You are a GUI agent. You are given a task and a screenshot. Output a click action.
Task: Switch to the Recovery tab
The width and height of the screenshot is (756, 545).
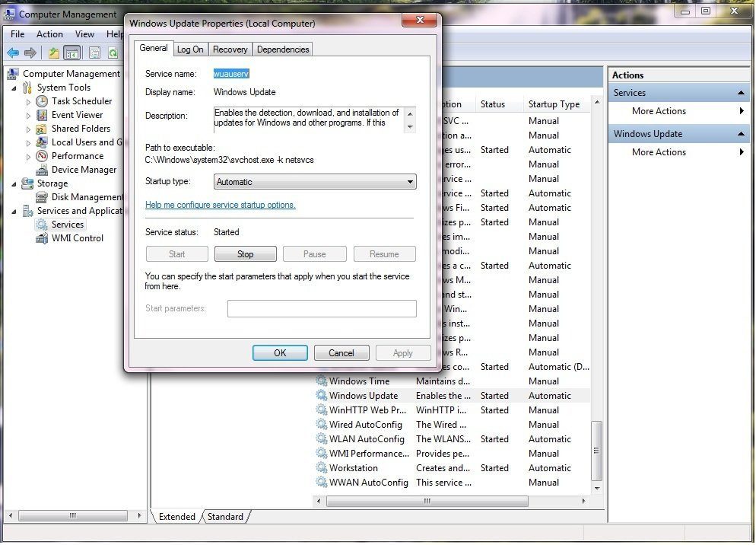(230, 49)
